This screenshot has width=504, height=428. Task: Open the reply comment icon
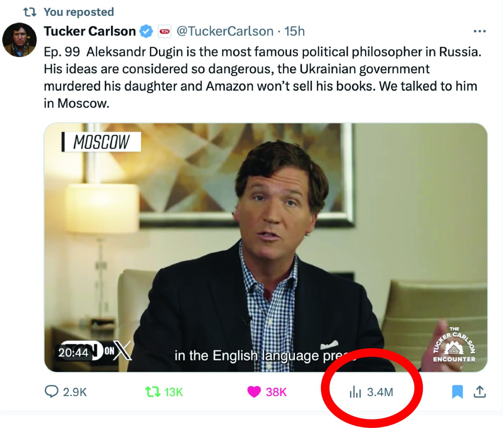pos(51,391)
